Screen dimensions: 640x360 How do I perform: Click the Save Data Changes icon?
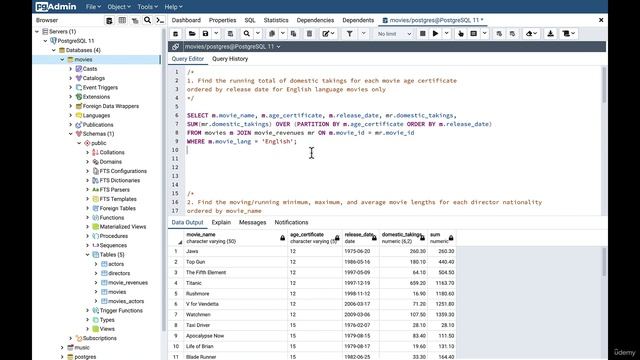231,34
